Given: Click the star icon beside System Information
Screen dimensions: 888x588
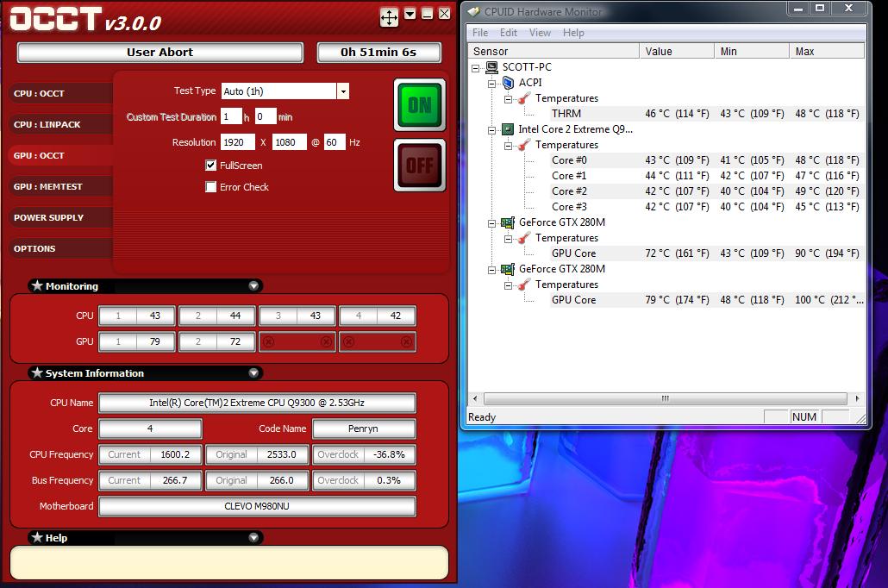Looking at the screenshot, I should (37, 372).
